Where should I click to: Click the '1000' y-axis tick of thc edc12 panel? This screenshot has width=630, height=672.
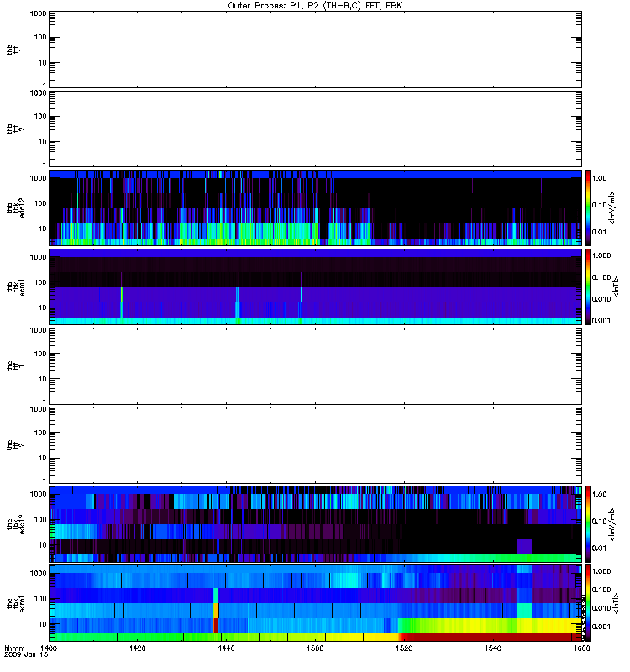pos(38,495)
